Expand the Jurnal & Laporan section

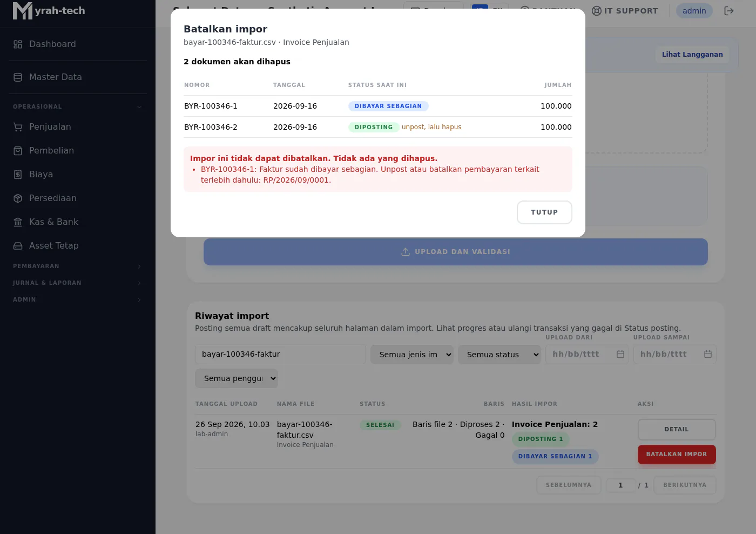[78, 283]
